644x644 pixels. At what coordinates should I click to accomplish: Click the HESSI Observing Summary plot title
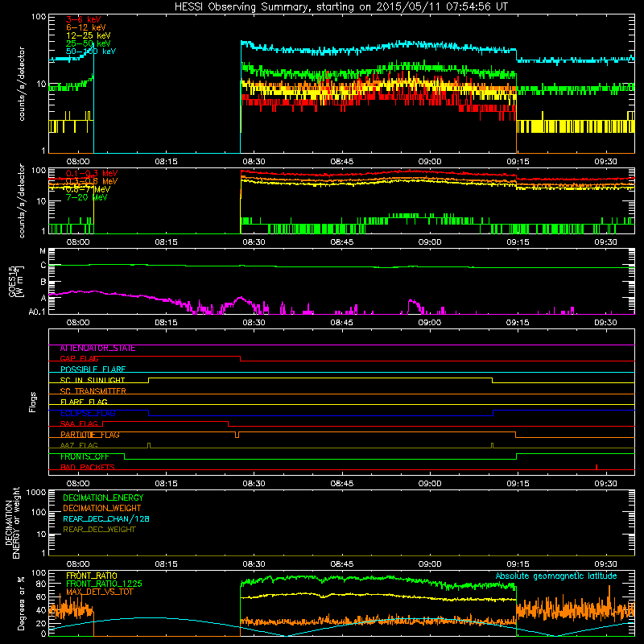click(341, 7)
